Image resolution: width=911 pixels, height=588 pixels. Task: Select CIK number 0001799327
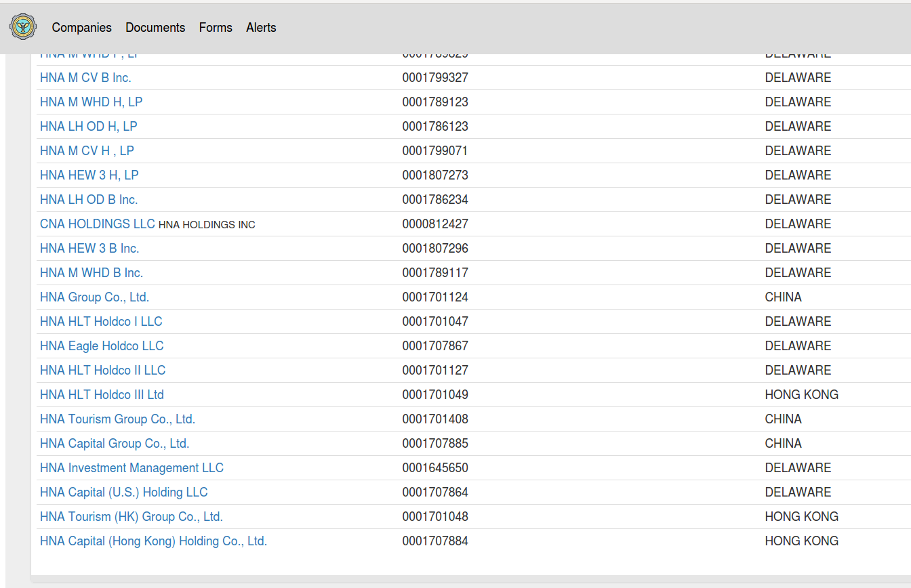point(435,78)
